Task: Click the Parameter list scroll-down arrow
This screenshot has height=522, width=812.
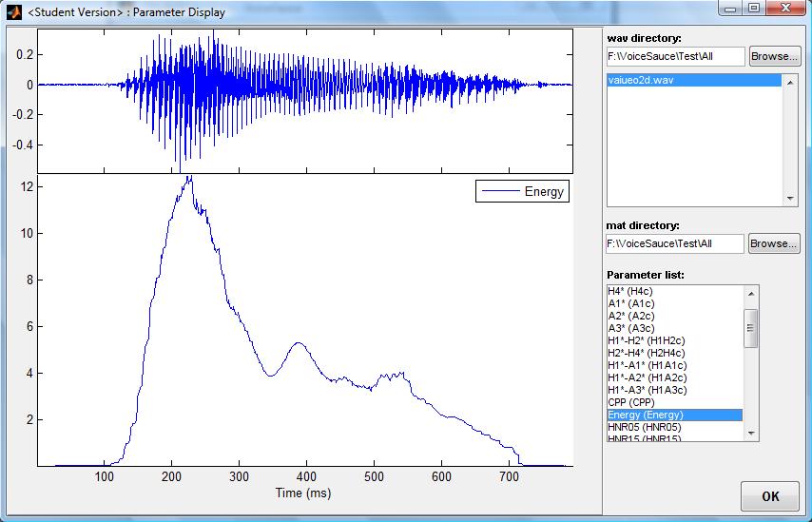Action: pyautogui.click(x=751, y=433)
